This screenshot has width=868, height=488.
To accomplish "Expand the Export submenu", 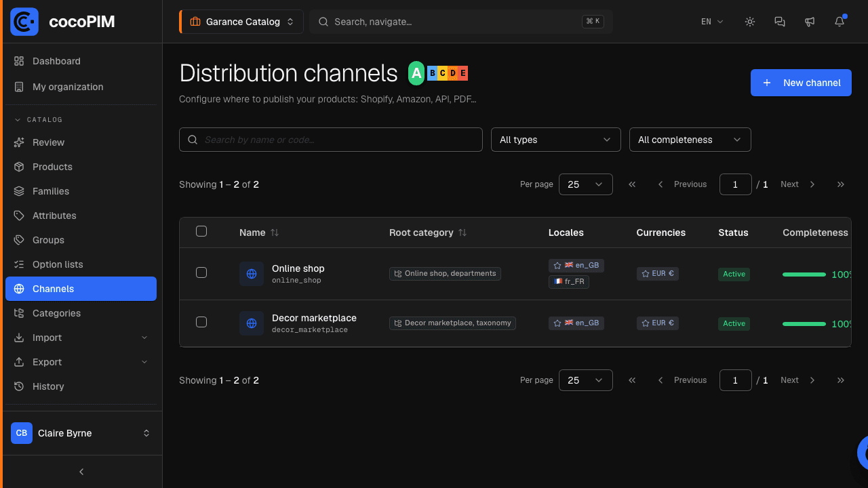I will tap(81, 362).
